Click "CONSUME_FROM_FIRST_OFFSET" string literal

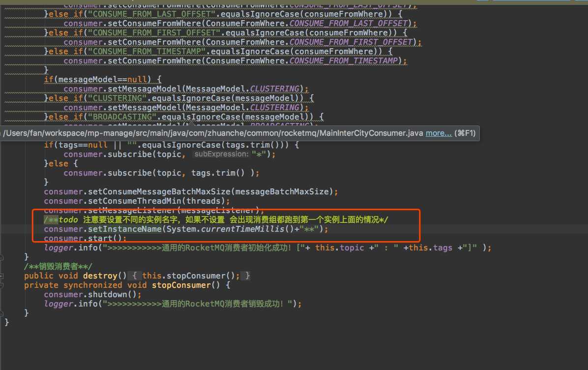(154, 32)
